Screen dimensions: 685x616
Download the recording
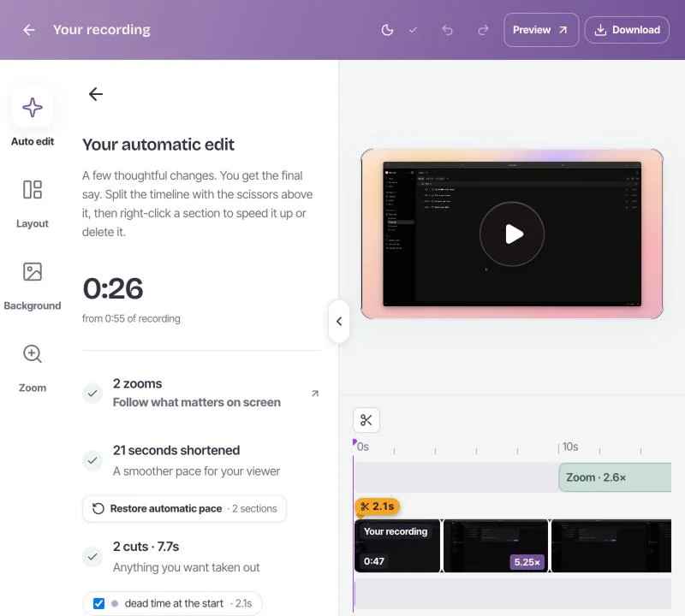coord(627,30)
